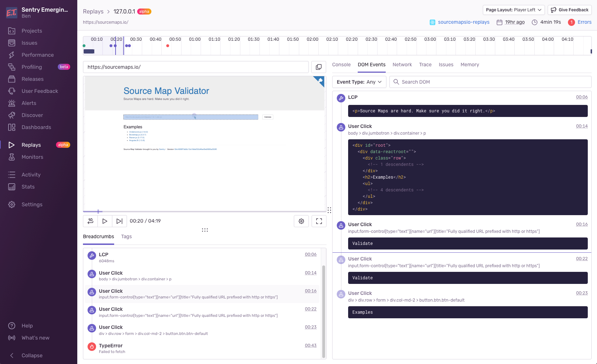Open the player settings gear
This screenshot has width=597, height=364.
pos(301,221)
